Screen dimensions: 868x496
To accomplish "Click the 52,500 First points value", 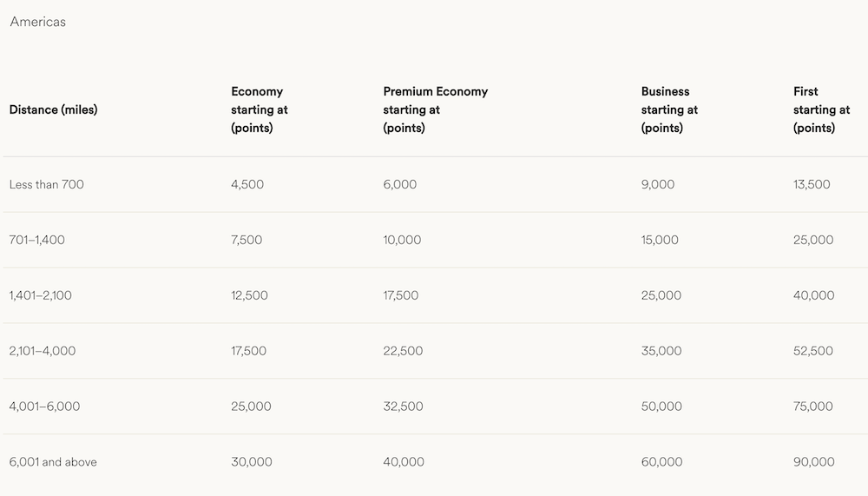I will (812, 351).
